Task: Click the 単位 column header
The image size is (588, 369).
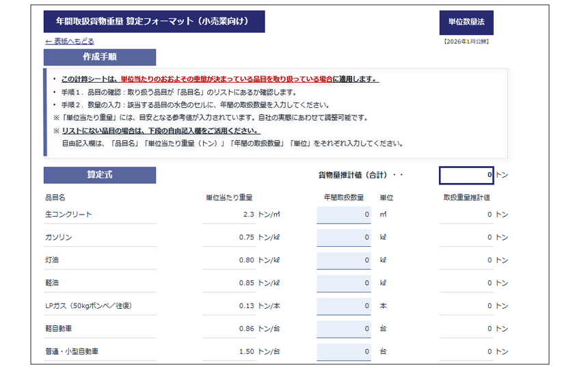Action: point(386,197)
